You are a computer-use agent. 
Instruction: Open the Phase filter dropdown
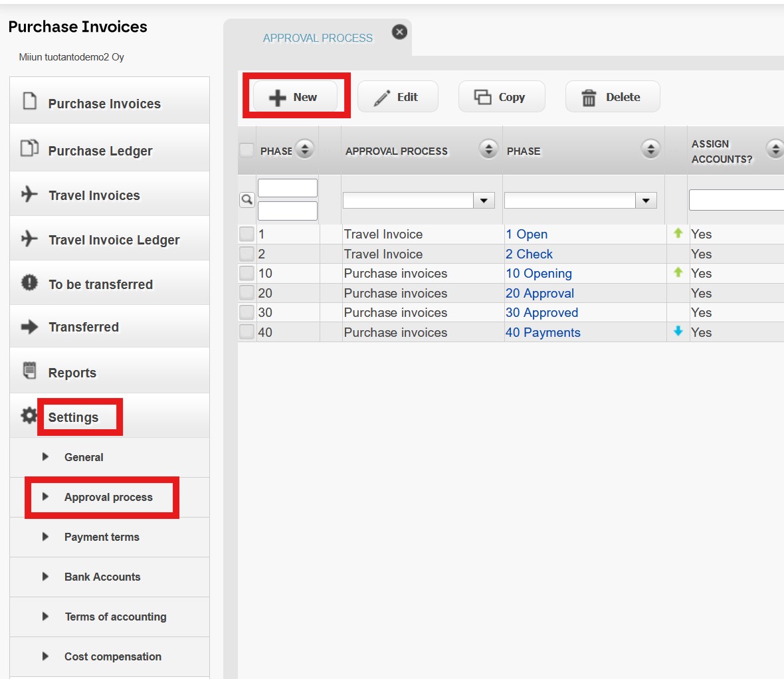point(646,201)
